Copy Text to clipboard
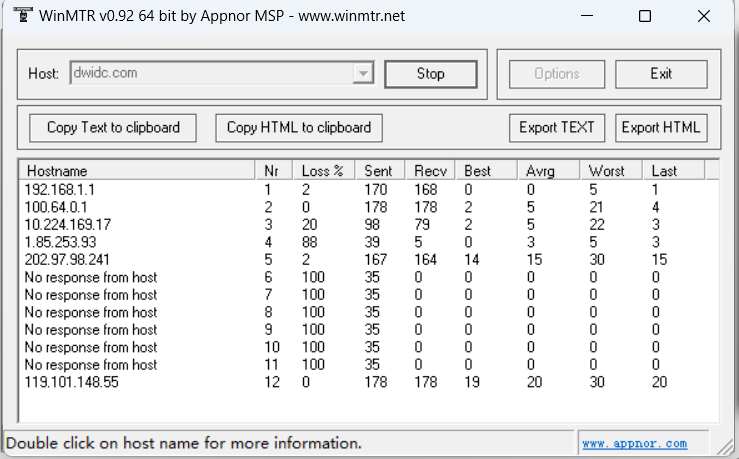Viewport: 739px width, 459px height. pyautogui.click(x=113, y=128)
